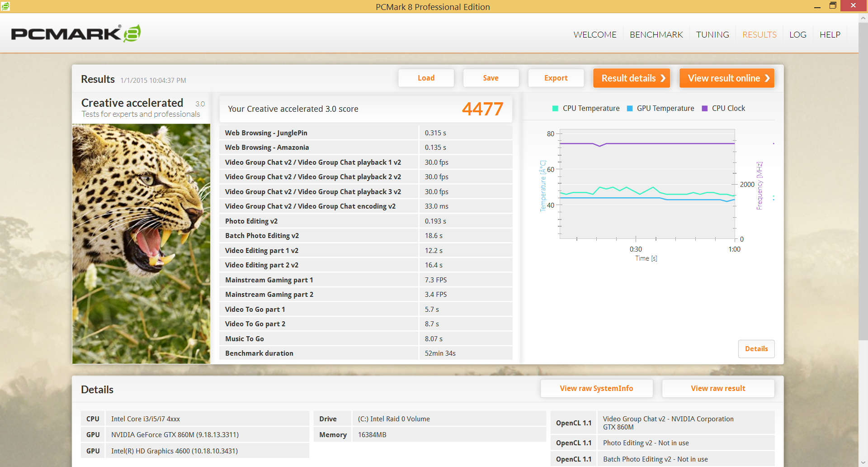The width and height of the screenshot is (868, 467).
Task: Select Mainstream Gaming part 1 row
Action: 366,280
